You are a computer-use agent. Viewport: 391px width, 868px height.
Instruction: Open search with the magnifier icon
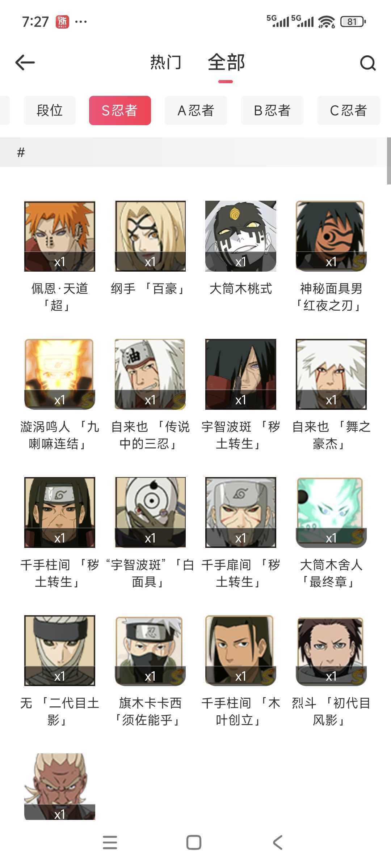[x=368, y=63]
